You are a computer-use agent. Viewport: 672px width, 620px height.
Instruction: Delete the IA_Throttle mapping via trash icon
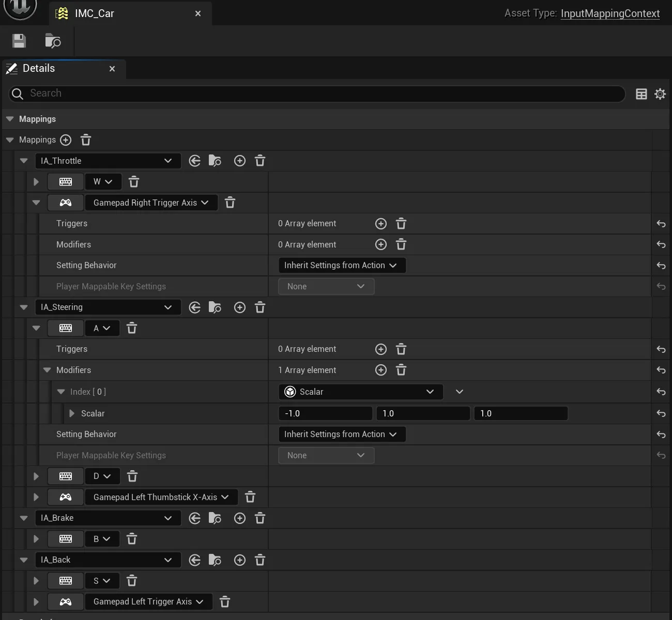tap(260, 161)
